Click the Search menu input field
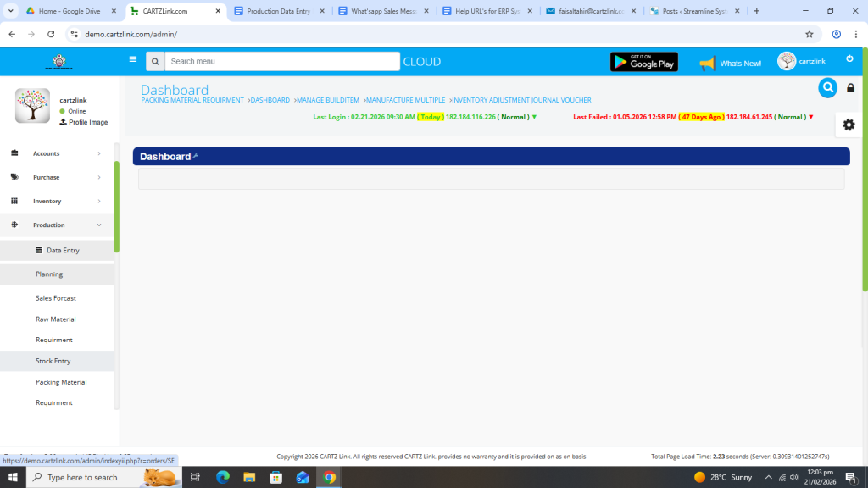 pos(281,61)
